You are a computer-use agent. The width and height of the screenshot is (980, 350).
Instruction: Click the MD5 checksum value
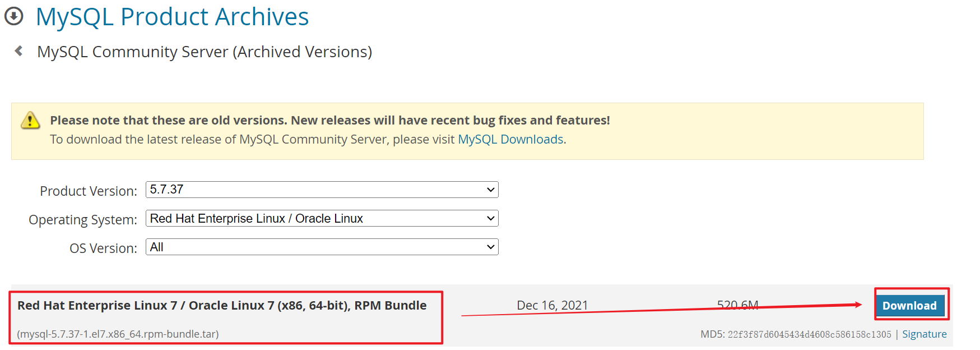(x=809, y=334)
